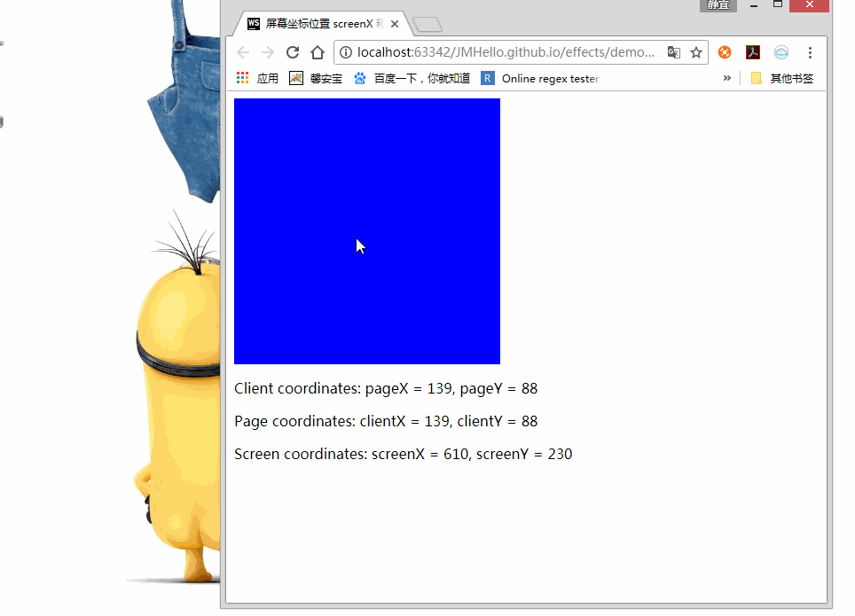Click the browser forward arrow

pyautogui.click(x=267, y=52)
